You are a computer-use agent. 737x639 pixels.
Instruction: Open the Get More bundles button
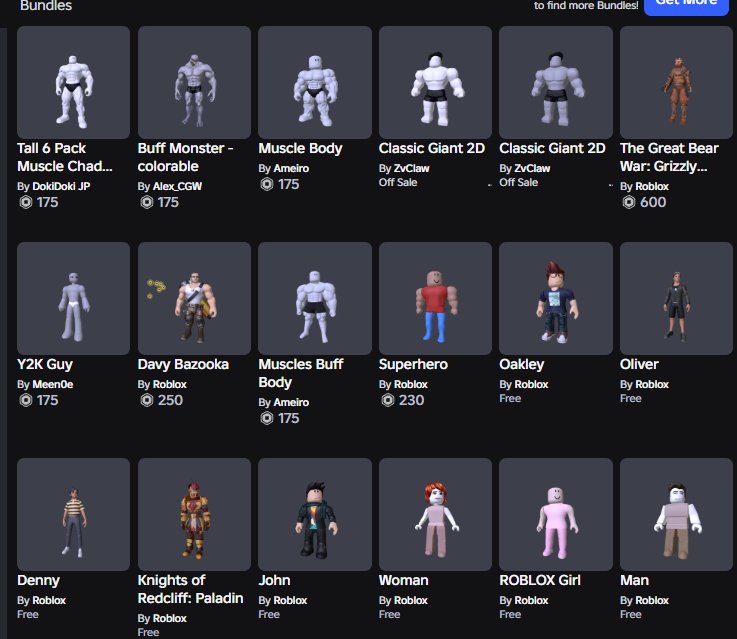click(x=686, y=6)
